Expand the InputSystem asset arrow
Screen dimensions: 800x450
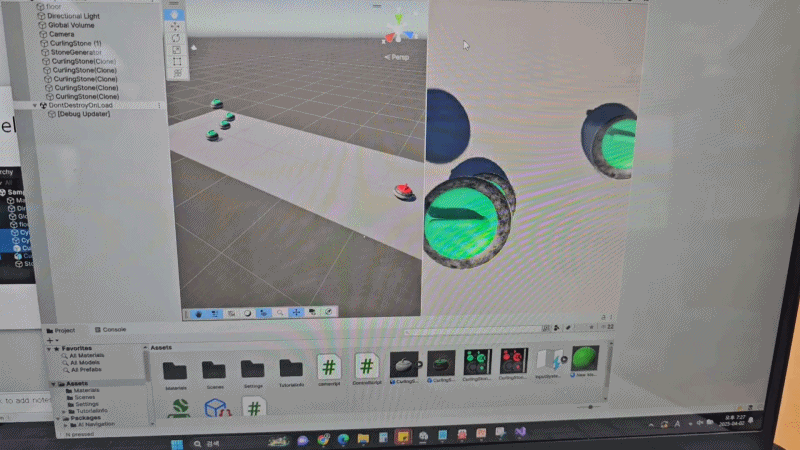(x=564, y=360)
